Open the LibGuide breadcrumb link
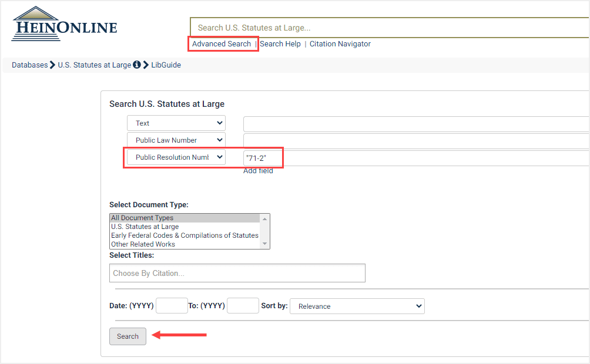The height and width of the screenshot is (364, 590). (166, 65)
